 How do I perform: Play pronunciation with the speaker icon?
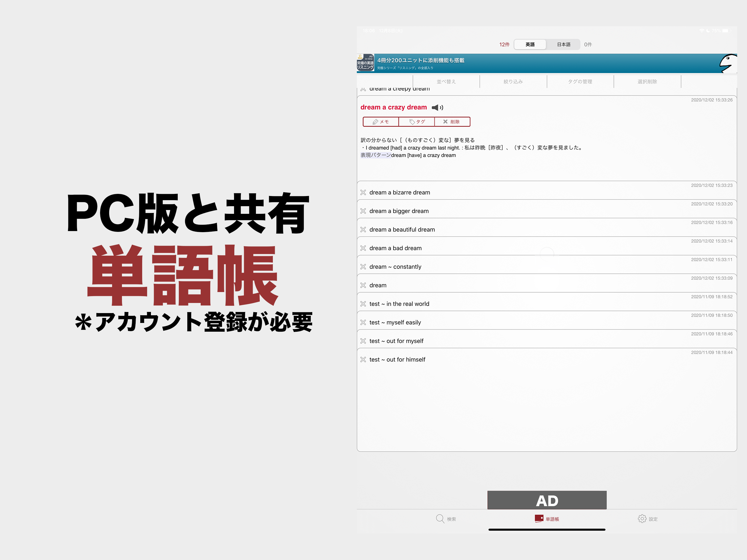pyautogui.click(x=437, y=107)
